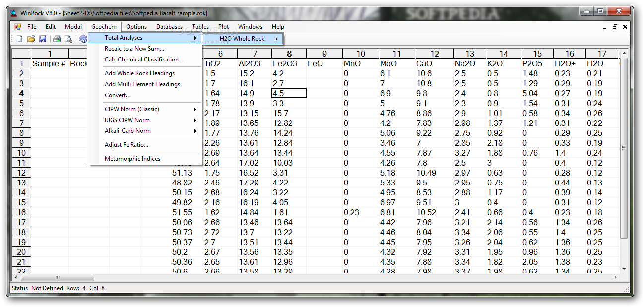Click the New file toolbar icon
Image resolution: width=644 pixels, height=307 pixels.
tap(19, 39)
